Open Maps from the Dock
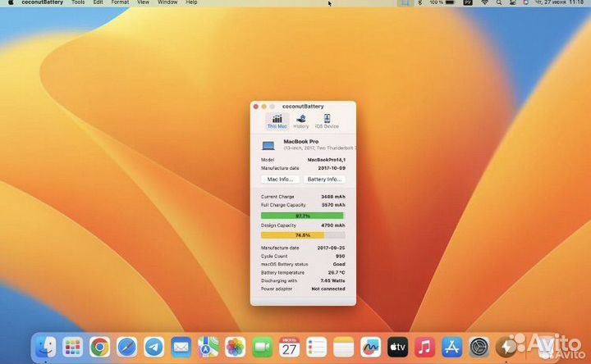 click(208, 347)
